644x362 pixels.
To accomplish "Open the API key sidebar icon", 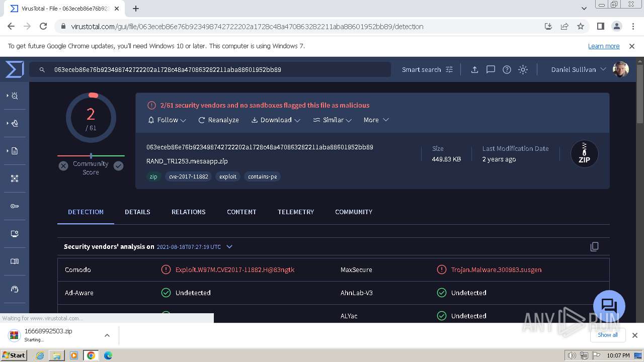I will pyautogui.click(x=15, y=206).
